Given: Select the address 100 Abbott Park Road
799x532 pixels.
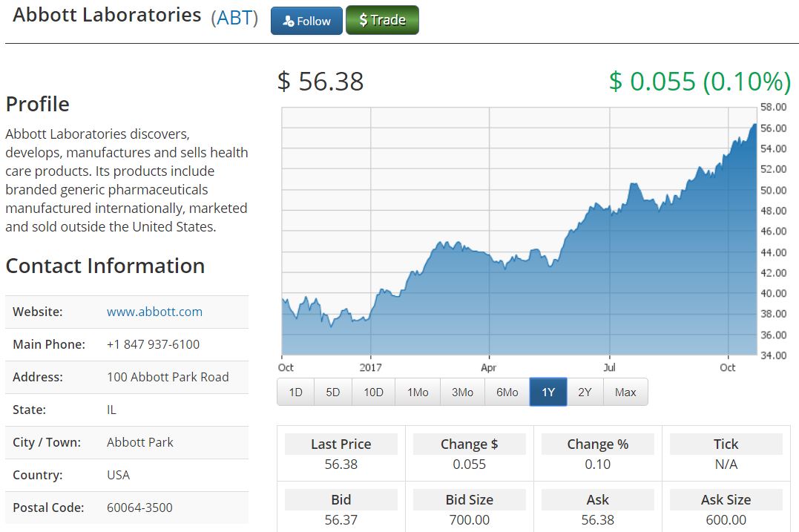Looking at the screenshot, I should (x=168, y=377).
